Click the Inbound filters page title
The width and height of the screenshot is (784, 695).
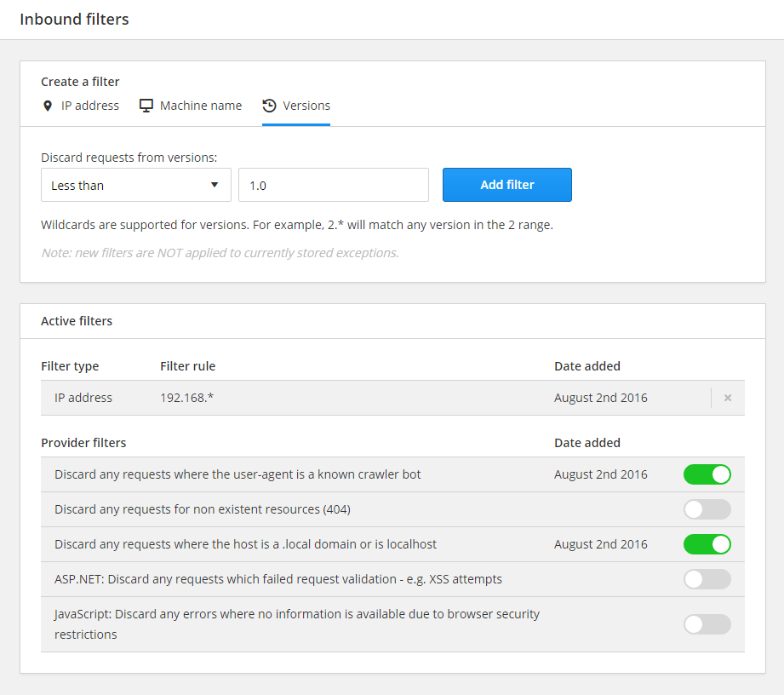(x=74, y=19)
